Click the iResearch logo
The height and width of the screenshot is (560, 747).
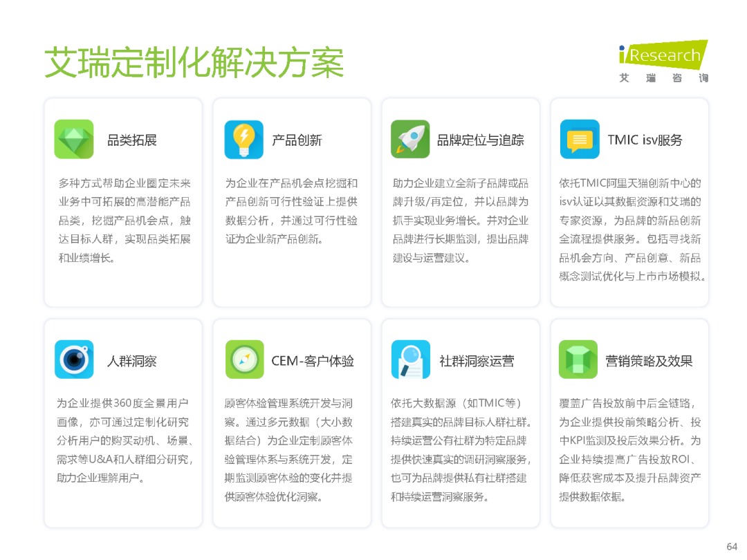coord(662,55)
